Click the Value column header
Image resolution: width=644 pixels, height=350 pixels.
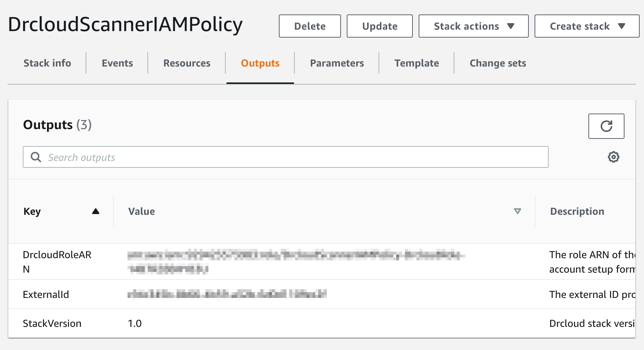click(x=142, y=211)
